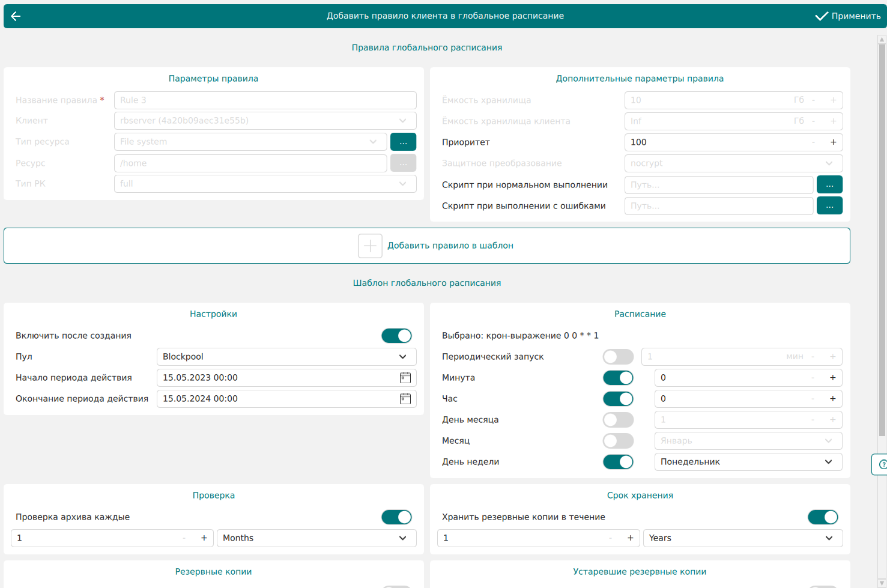Open resource type selection dialog button
Viewport: 887px width, 588px height.
(403, 142)
